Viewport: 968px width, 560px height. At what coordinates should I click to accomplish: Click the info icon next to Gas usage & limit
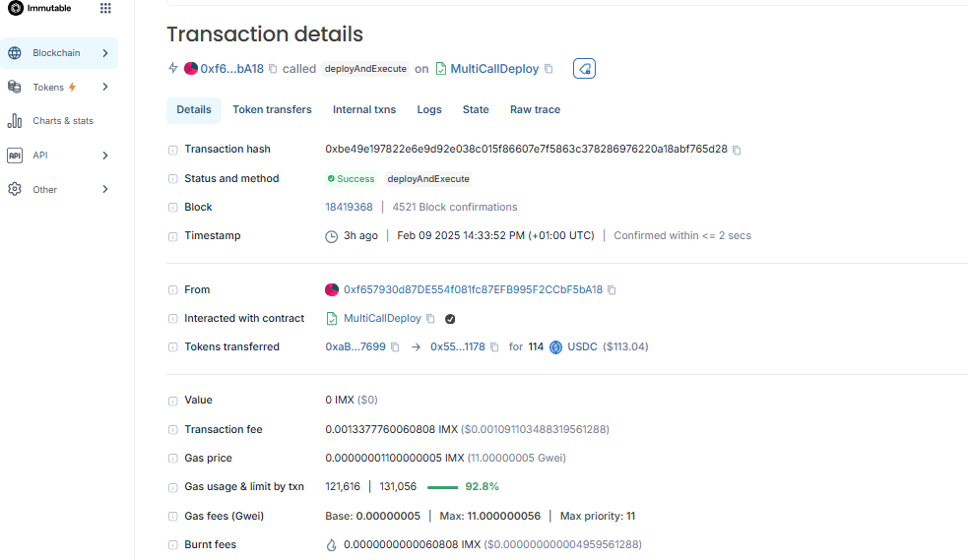pyautogui.click(x=173, y=487)
